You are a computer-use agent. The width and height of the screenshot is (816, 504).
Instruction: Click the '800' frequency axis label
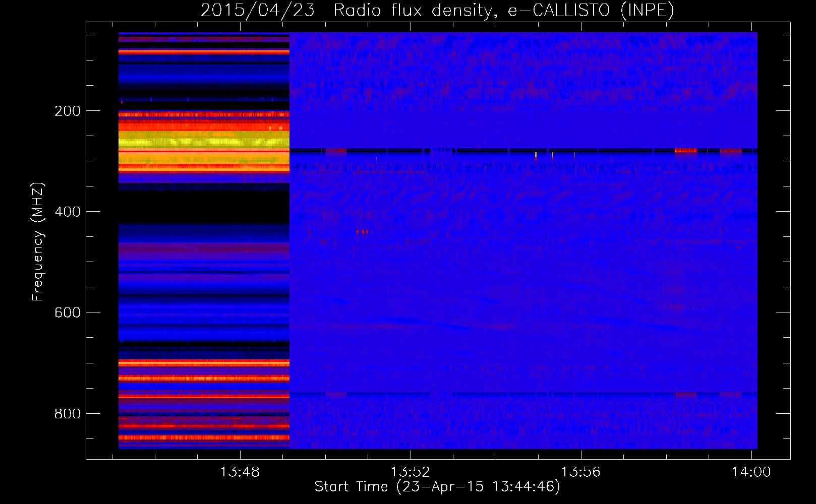coord(68,414)
